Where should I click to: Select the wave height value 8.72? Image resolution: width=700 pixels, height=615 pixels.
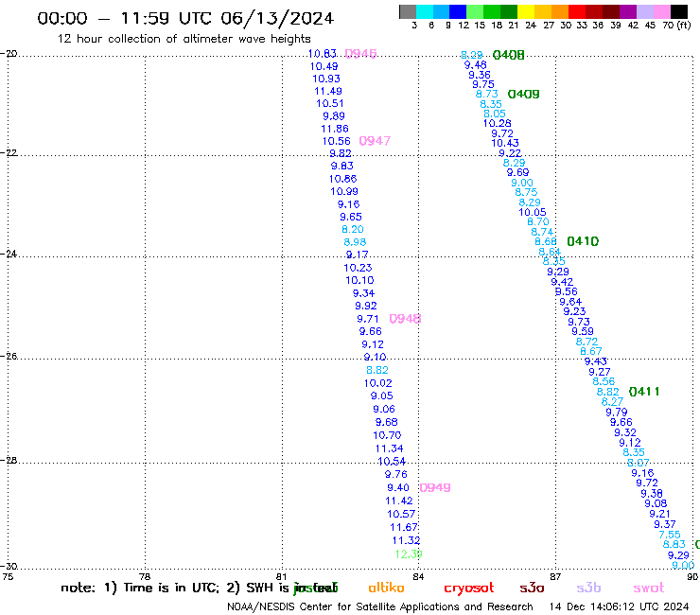point(586,342)
